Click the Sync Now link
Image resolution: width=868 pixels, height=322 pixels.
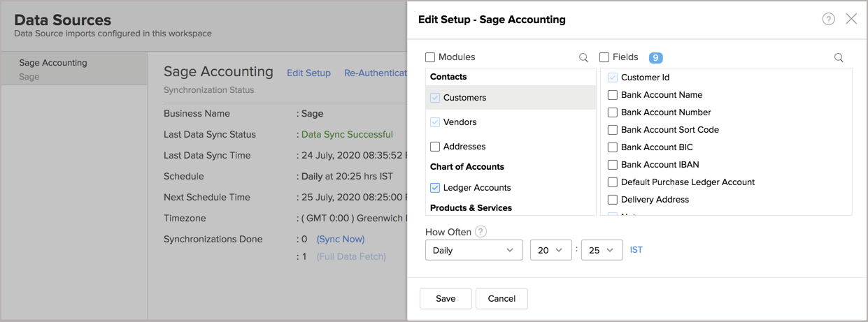pos(341,239)
